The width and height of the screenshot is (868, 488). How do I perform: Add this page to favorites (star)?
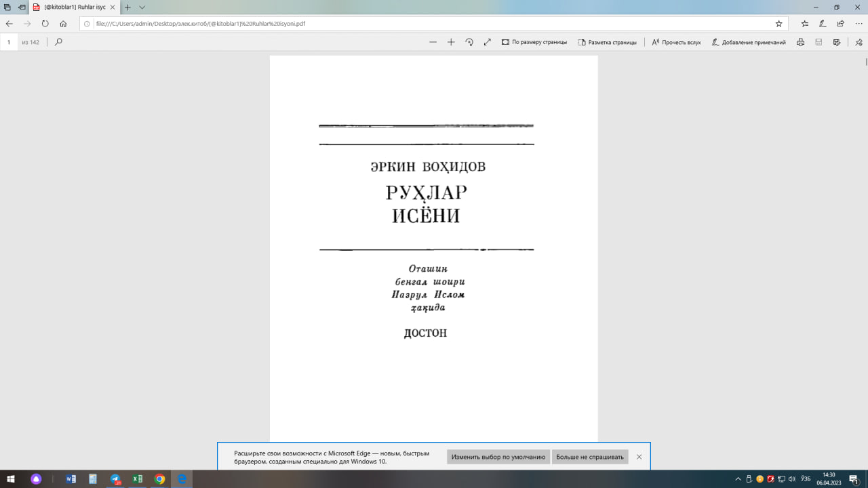[x=778, y=23]
